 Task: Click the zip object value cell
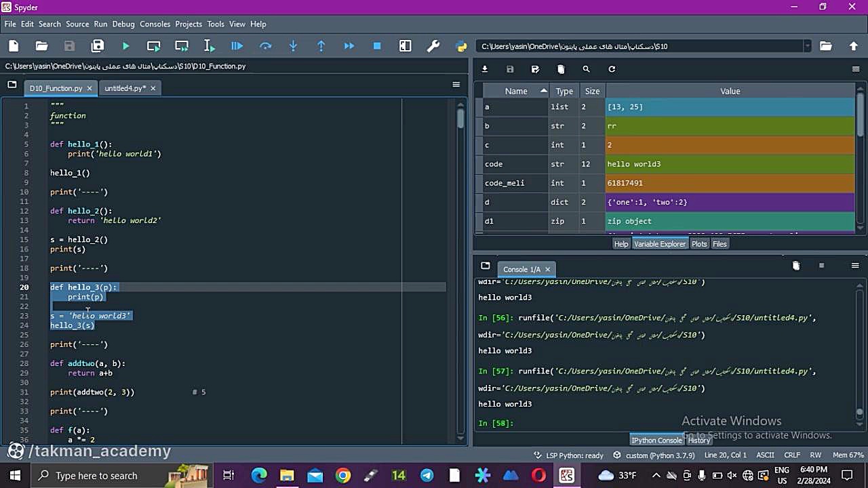click(730, 221)
